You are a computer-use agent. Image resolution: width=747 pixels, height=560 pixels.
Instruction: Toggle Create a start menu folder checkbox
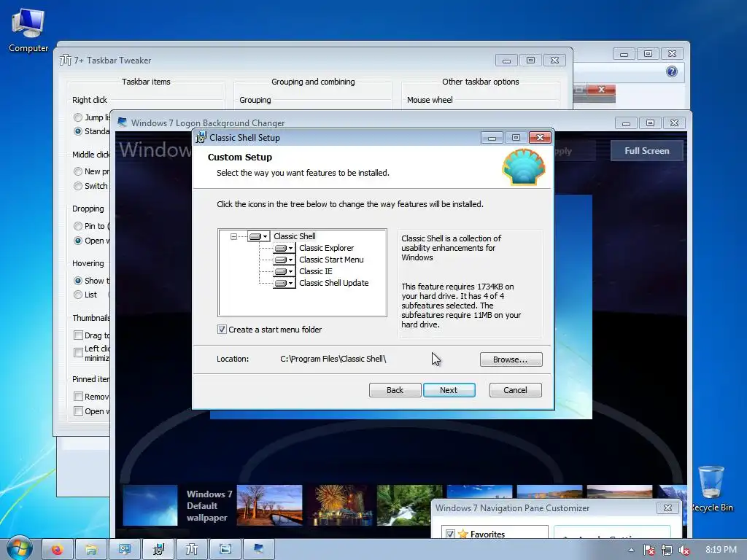[222, 330]
